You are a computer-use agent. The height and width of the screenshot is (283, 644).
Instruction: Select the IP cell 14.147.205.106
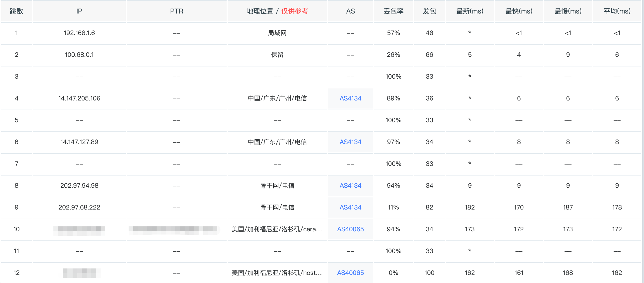point(79,98)
